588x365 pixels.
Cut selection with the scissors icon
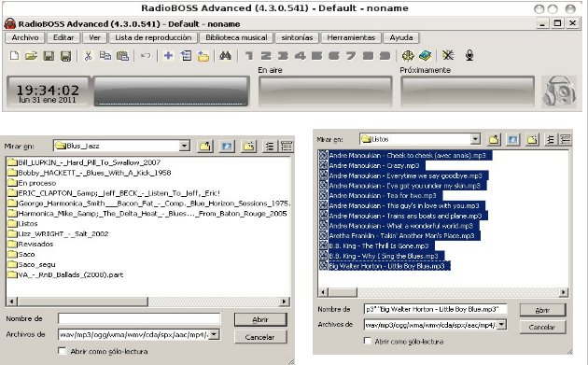click(88, 56)
